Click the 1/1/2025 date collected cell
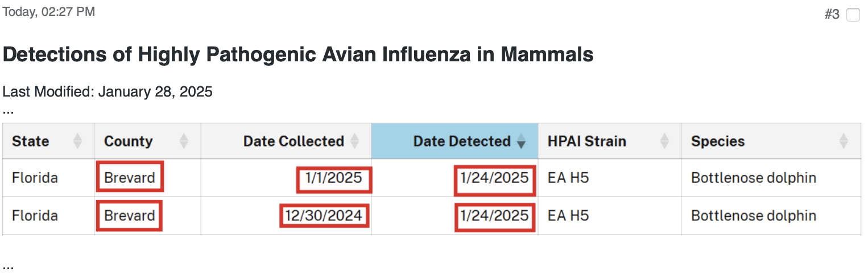Image resolution: width=868 pixels, height=276 pixels. click(334, 178)
